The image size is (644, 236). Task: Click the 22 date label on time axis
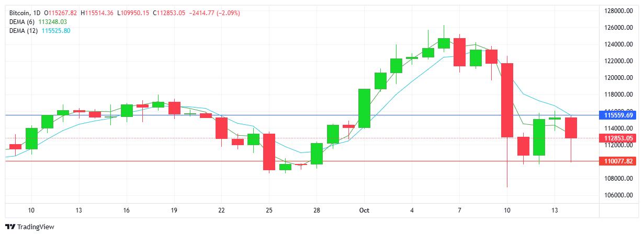221,210
